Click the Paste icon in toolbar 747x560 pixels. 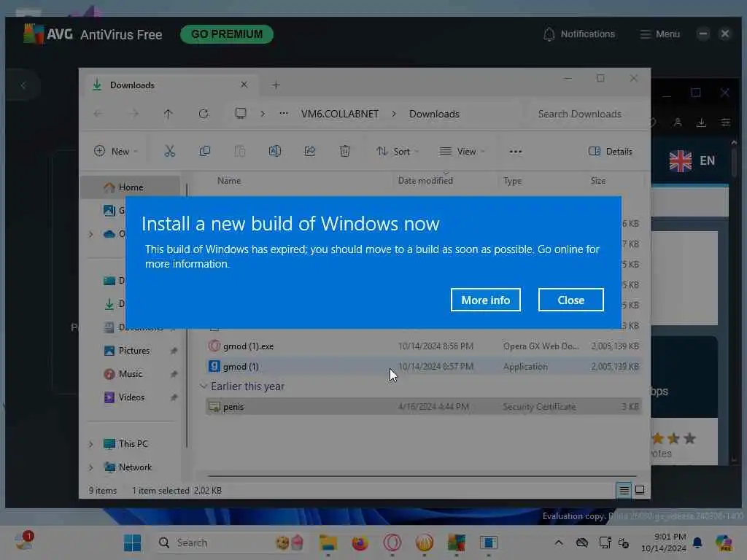[239, 152]
